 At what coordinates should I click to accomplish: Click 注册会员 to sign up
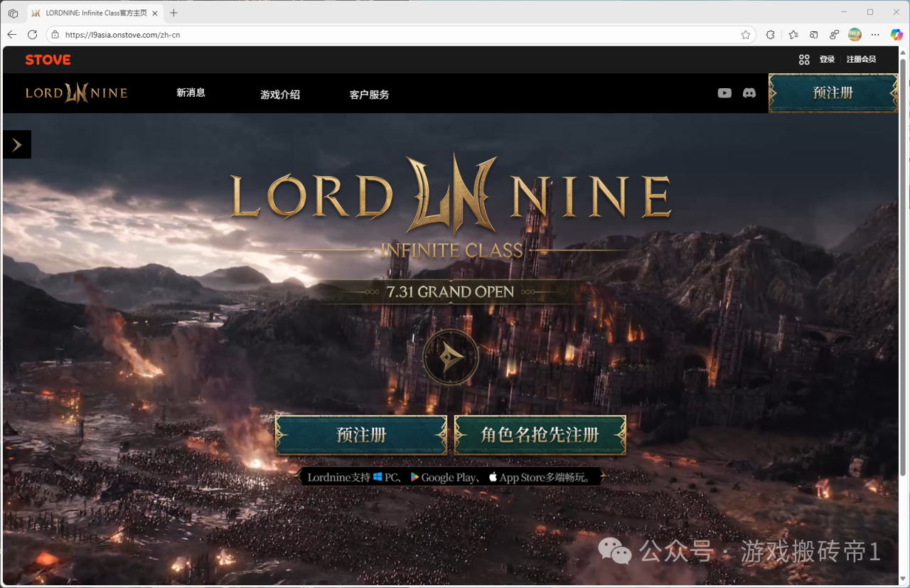(861, 60)
